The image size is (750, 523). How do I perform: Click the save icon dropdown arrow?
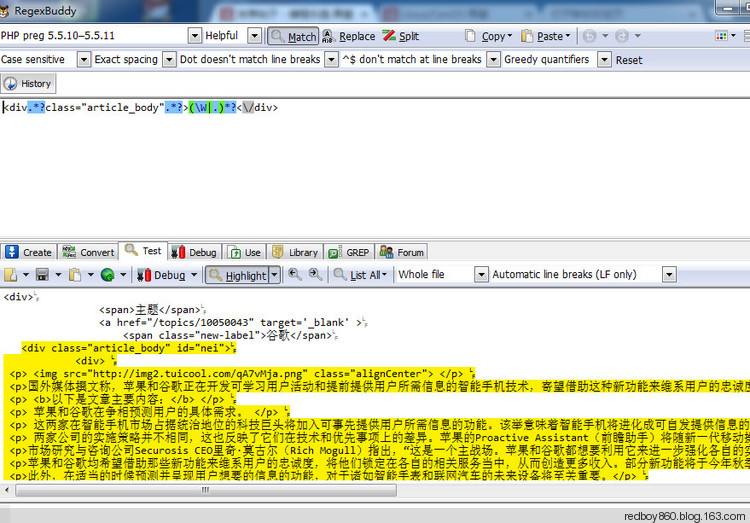pos(58,275)
